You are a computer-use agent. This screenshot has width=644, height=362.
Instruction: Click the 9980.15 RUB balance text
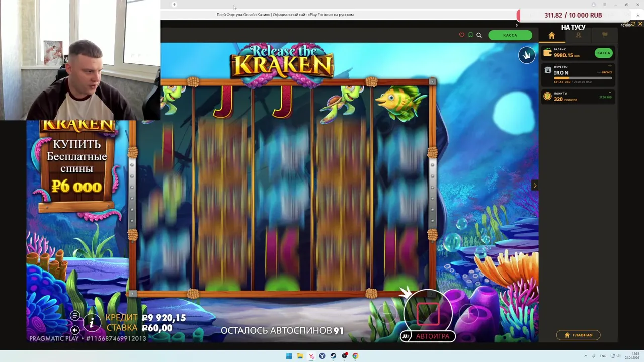[x=567, y=55]
